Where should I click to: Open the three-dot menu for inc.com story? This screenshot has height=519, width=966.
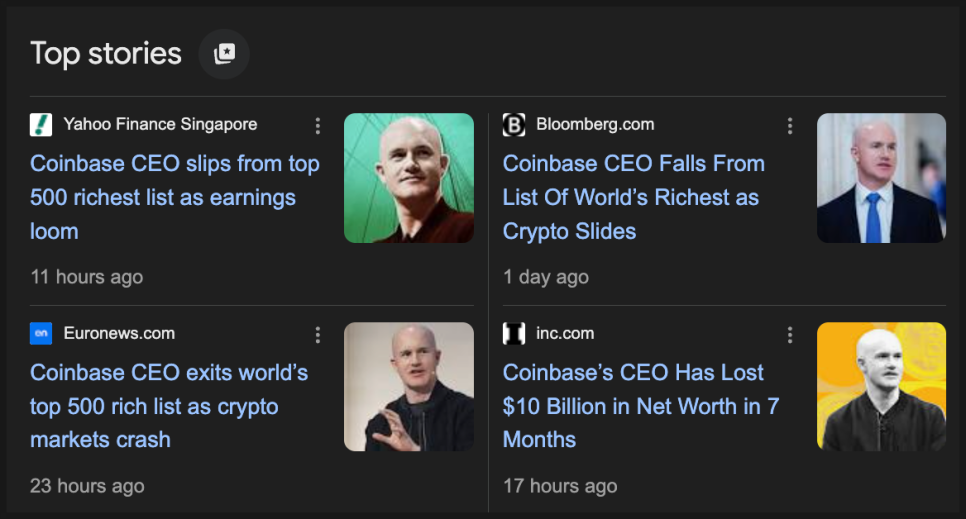pyautogui.click(x=790, y=334)
